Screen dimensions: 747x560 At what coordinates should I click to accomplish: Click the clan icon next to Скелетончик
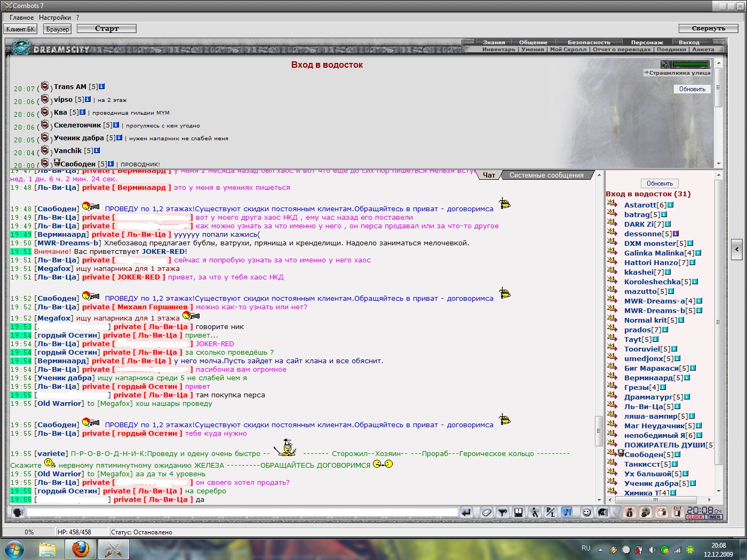pos(45,125)
